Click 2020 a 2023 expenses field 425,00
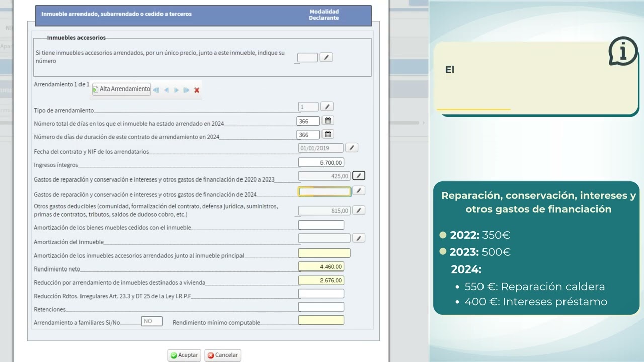This screenshot has height=362, width=644. point(324,176)
